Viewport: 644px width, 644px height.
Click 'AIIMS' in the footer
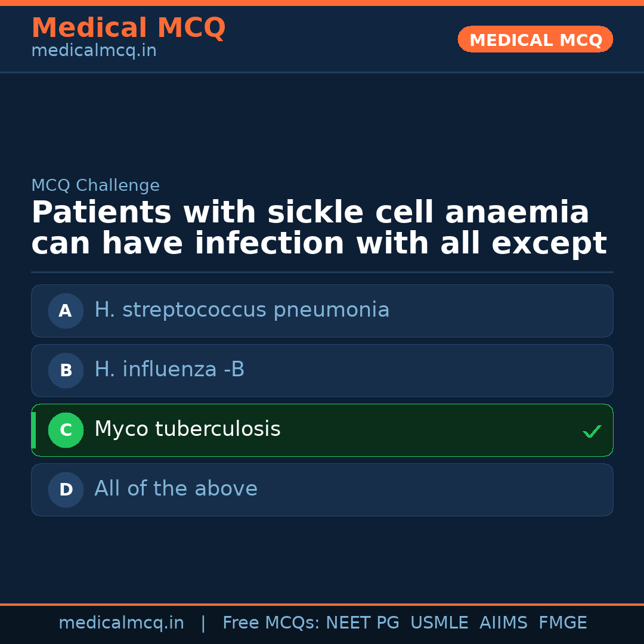[x=503, y=623]
